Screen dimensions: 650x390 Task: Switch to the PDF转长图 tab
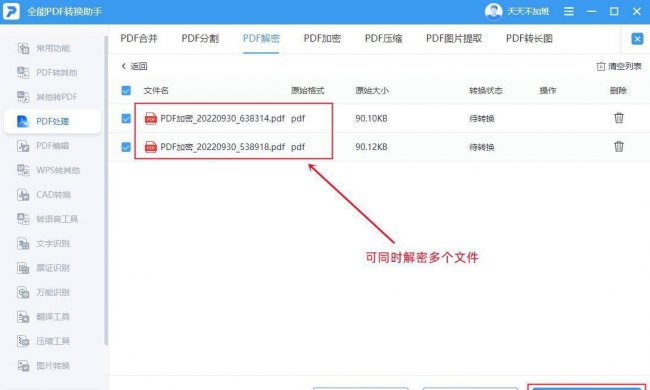point(529,39)
